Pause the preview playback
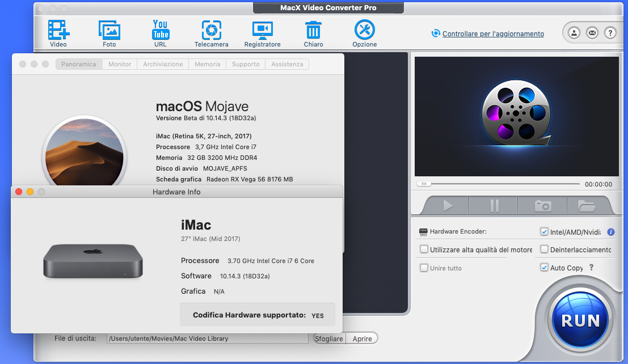The image size is (628, 364). coord(494,206)
